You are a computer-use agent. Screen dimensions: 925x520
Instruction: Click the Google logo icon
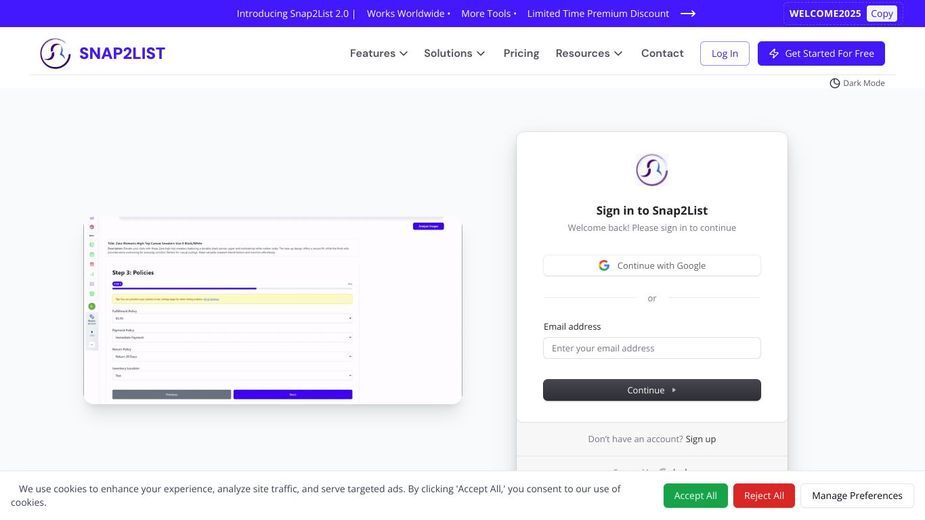click(603, 266)
